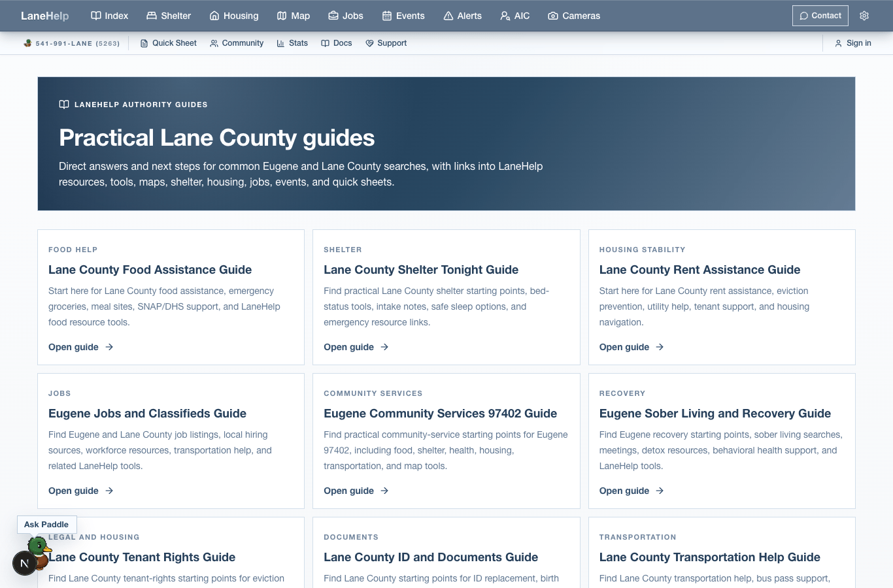Screen dimensions: 893x588
Task: Click the TRANSPORTATION category label
Action: (x=637, y=537)
